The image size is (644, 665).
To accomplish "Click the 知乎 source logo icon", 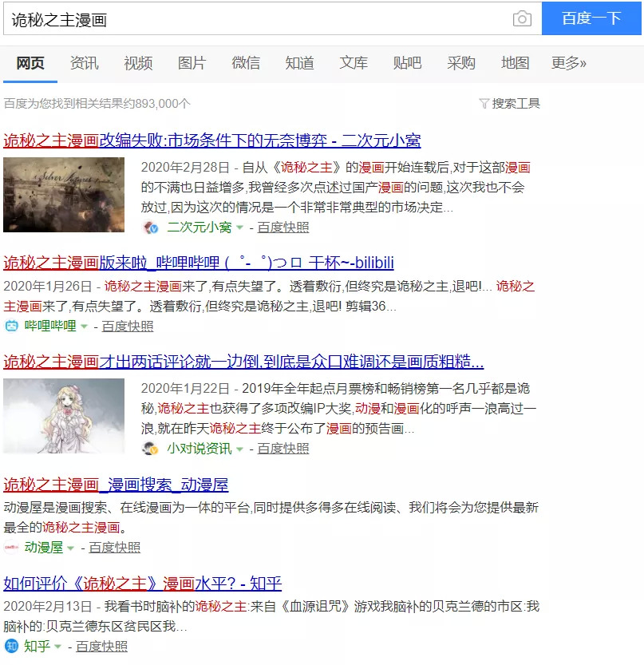I will pyautogui.click(x=12, y=646).
